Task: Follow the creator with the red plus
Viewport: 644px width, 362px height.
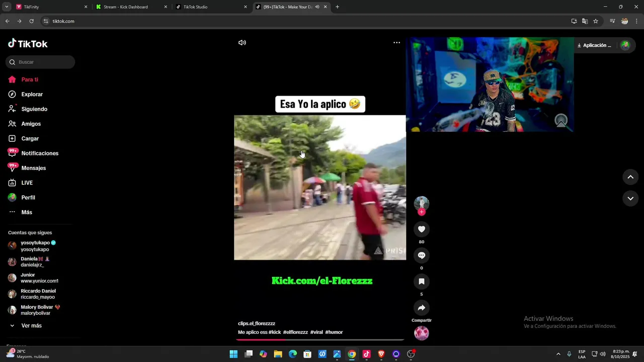Action: pos(422,212)
